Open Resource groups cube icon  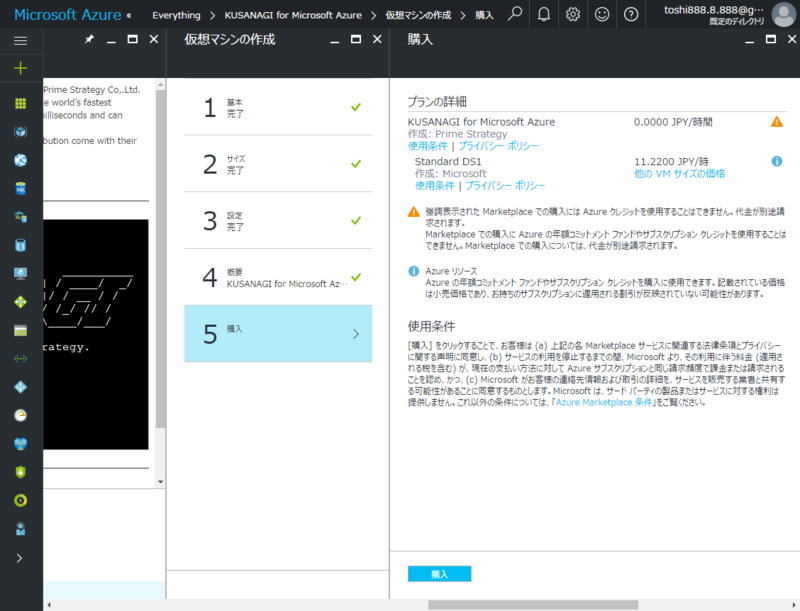click(x=20, y=132)
